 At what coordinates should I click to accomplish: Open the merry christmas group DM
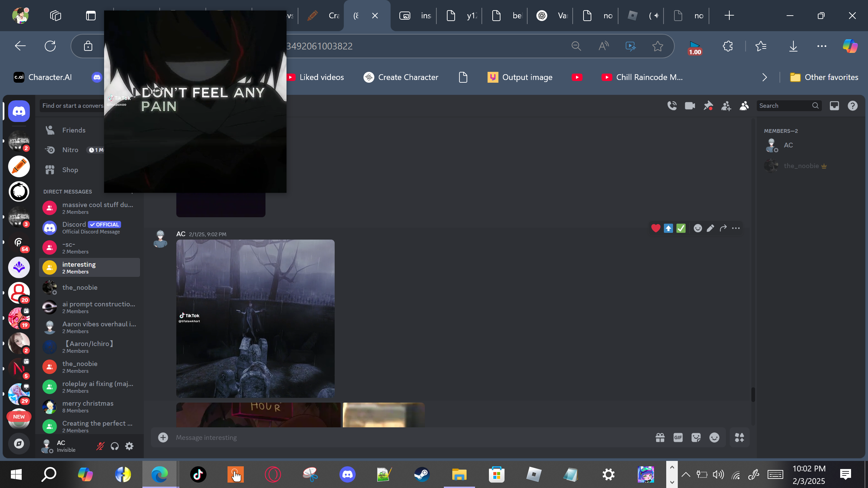[90, 406]
